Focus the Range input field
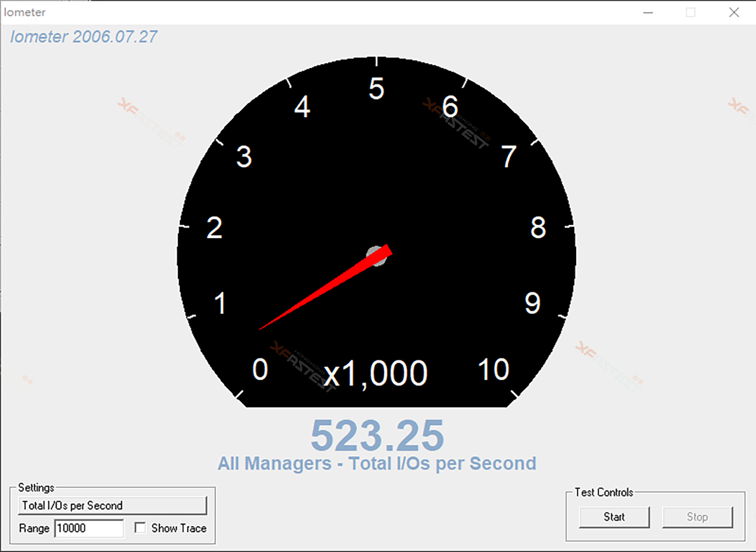The height and width of the screenshot is (552, 756). pyautogui.click(x=89, y=528)
